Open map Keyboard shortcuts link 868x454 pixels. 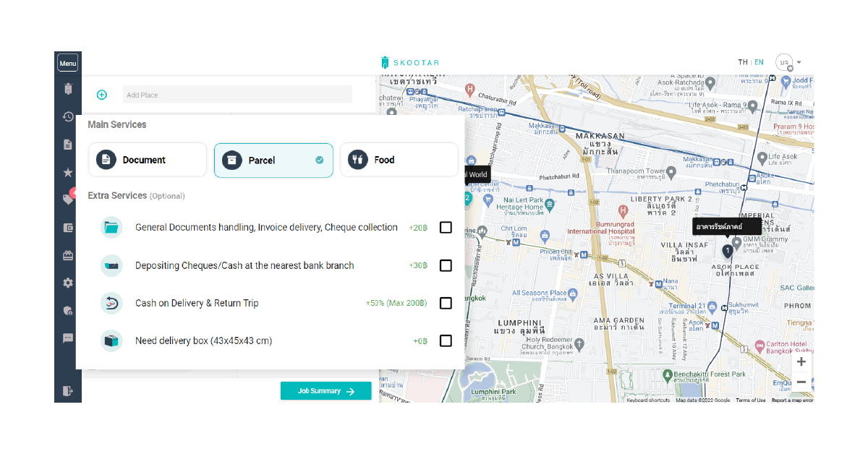click(648, 400)
